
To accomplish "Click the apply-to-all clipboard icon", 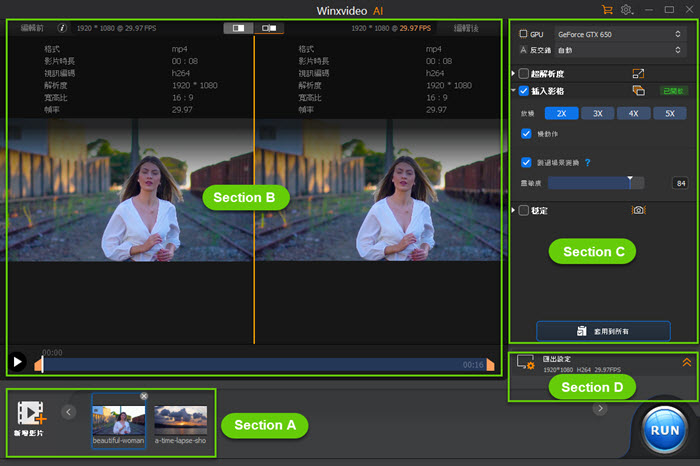I will point(582,331).
